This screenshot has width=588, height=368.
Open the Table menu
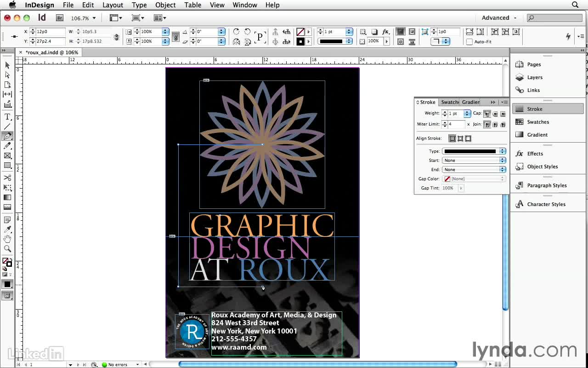193,5
